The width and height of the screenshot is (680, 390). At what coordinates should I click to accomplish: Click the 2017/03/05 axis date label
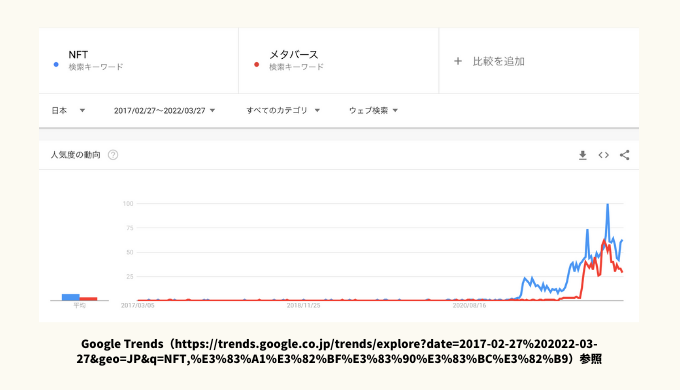coord(137,305)
